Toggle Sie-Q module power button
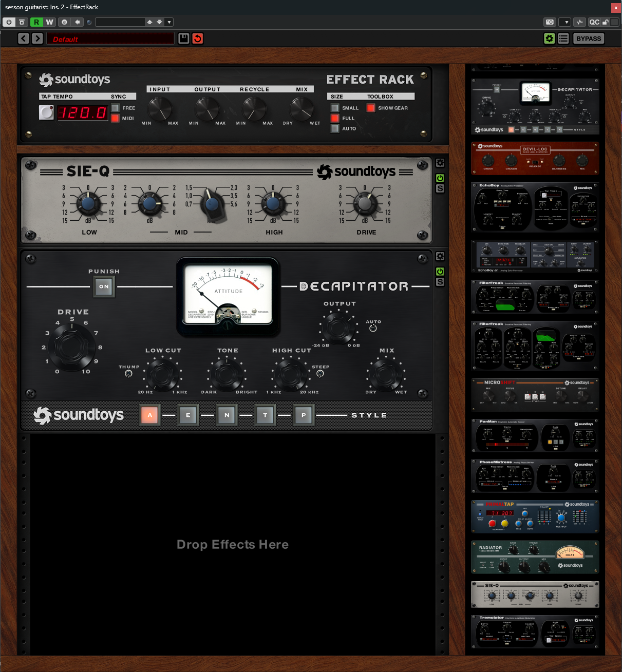This screenshot has width=622, height=672. coord(440,178)
